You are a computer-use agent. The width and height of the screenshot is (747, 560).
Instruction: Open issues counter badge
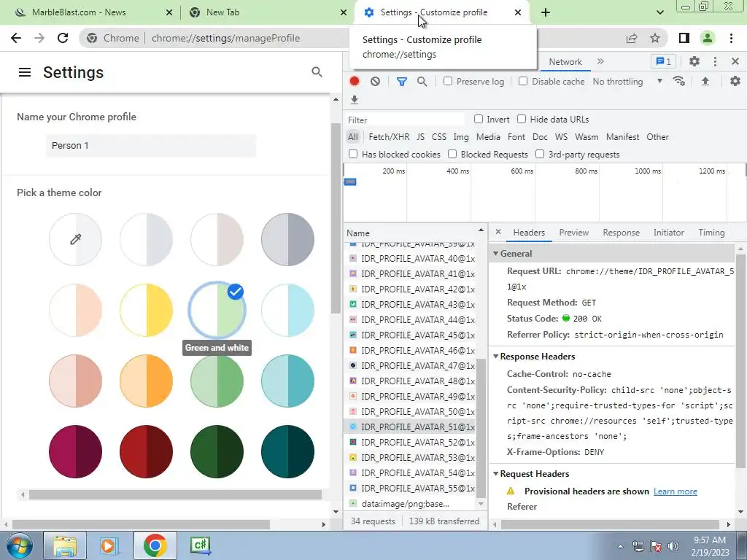(664, 61)
